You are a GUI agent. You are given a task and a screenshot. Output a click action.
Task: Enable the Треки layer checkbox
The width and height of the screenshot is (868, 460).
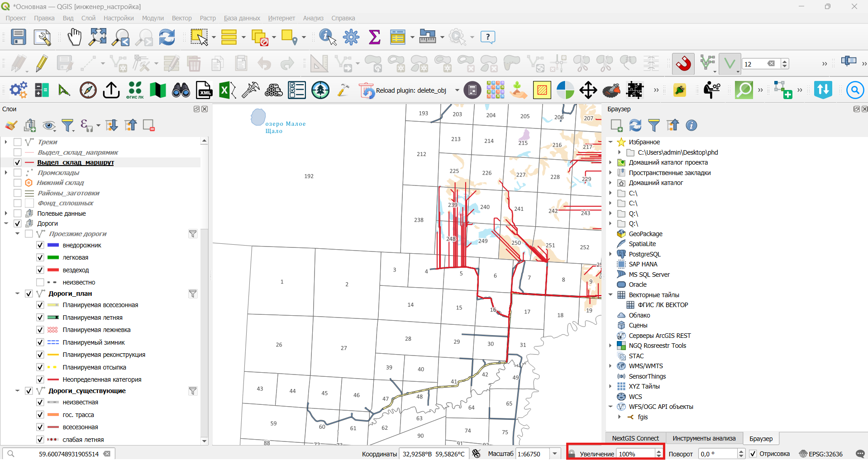coord(18,142)
